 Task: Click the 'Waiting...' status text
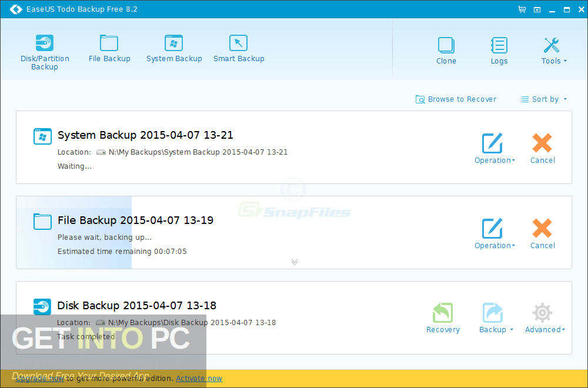(x=74, y=166)
